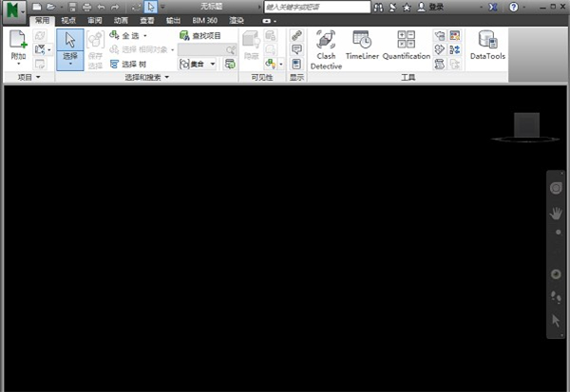Click the Subscription Center satellite icon

point(392,7)
